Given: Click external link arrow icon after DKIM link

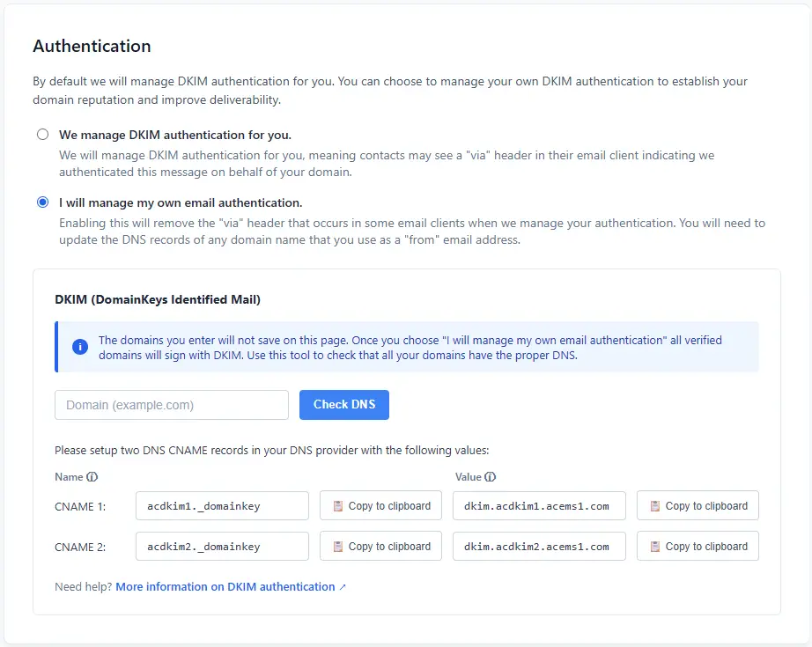Looking at the screenshot, I should point(343,587).
